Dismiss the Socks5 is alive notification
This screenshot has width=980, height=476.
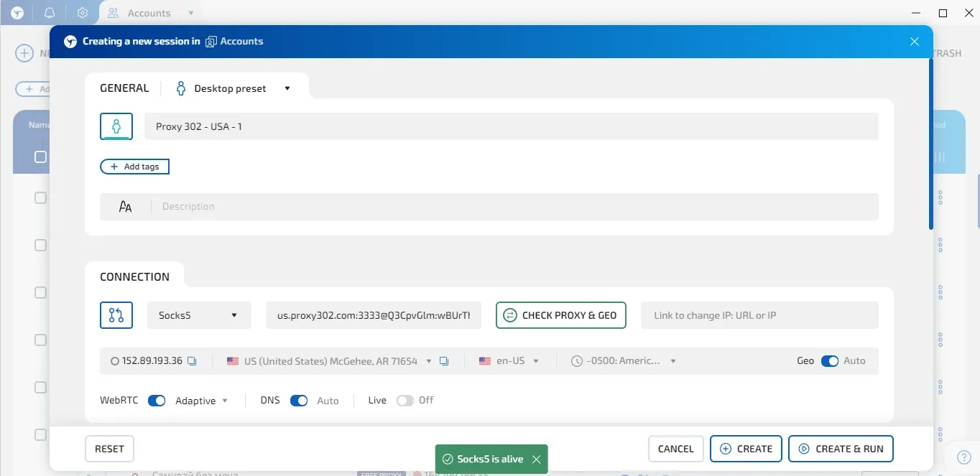536,459
